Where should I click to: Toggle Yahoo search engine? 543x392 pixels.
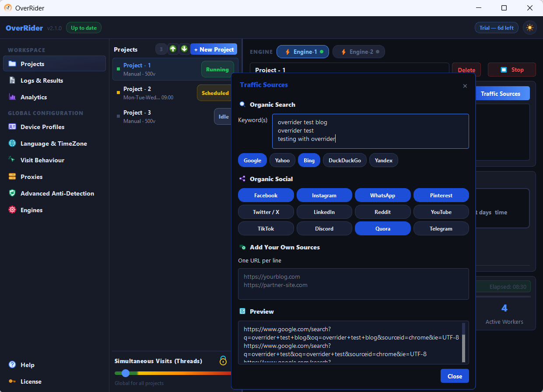point(282,161)
